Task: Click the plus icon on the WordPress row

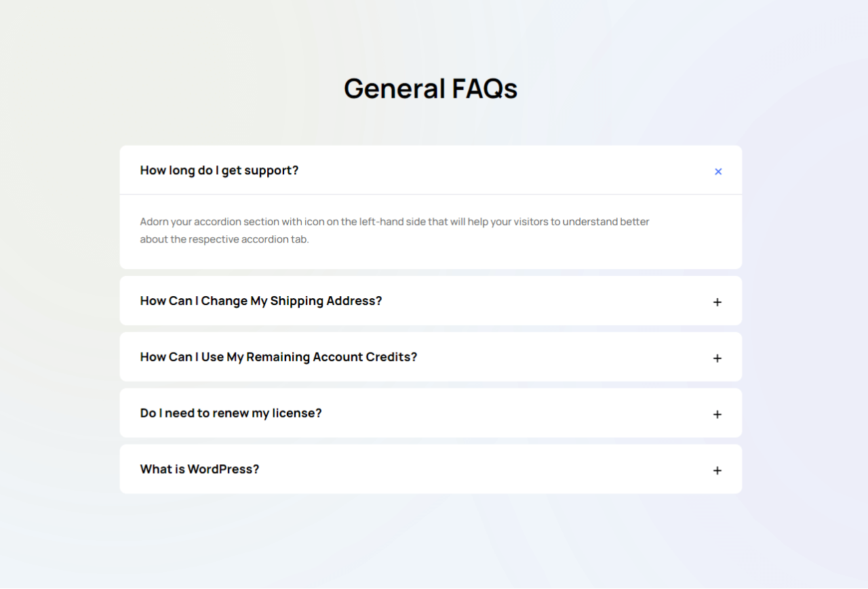Action: pyautogui.click(x=717, y=471)
